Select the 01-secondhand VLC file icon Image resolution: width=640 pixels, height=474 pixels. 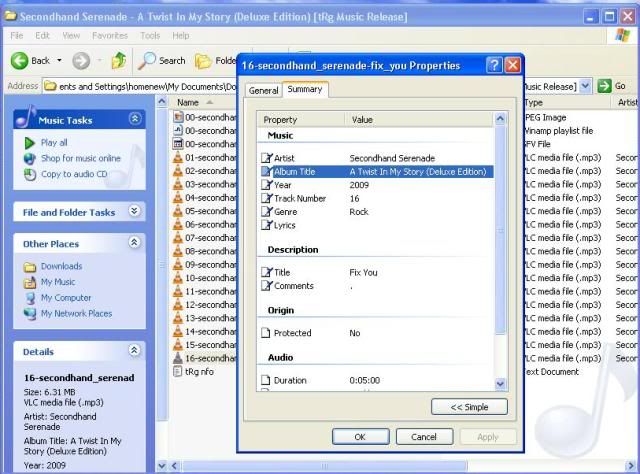coord(178,157)
